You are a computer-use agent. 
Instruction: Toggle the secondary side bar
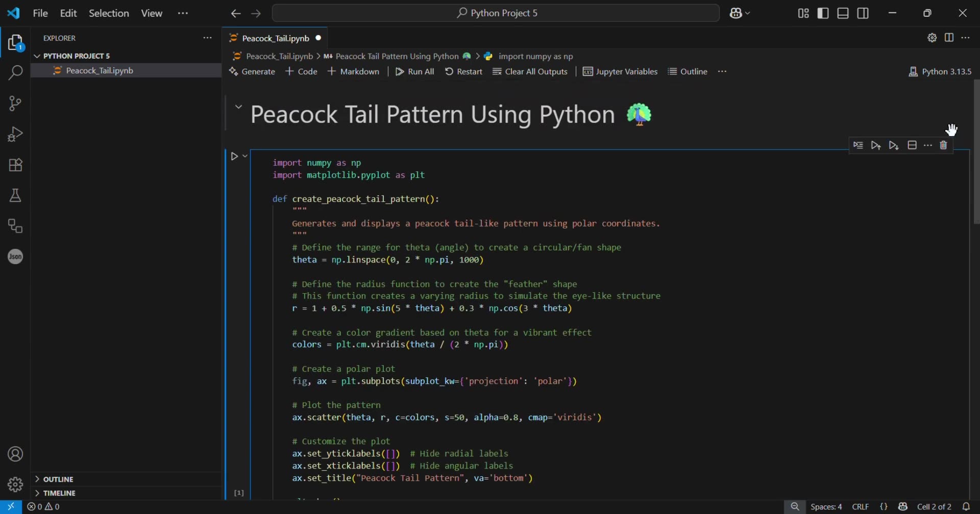click(x=863, y=13)
